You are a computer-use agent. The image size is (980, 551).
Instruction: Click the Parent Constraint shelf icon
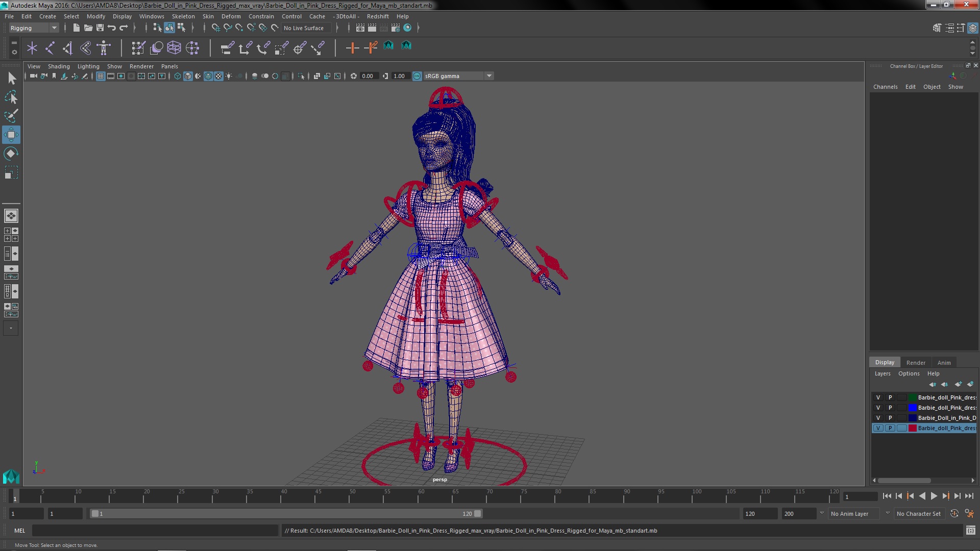(x=227, y=48)
